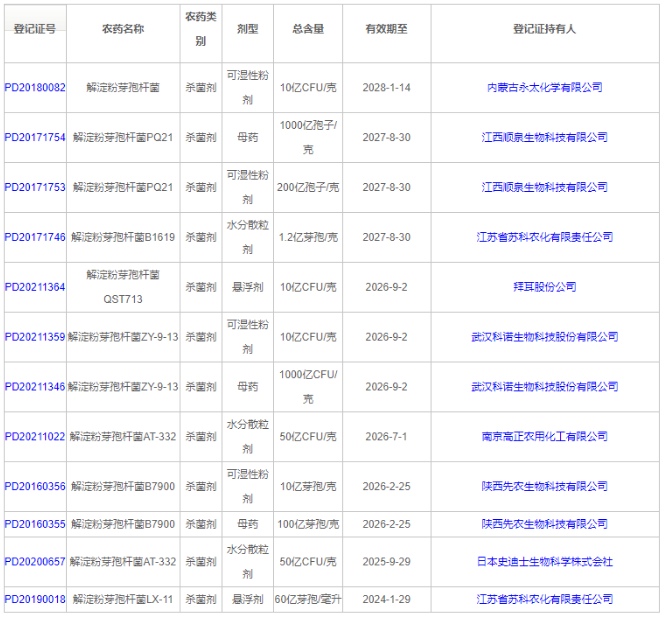Viewport: 664px width, 618px height.
Task: Open registration link PD20160355
Action: pyautogui.click(x=35, y=525)
